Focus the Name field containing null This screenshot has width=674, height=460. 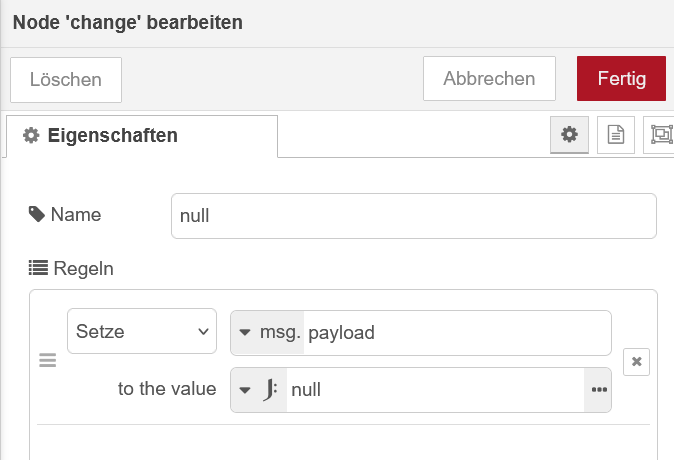click(414, 216)
